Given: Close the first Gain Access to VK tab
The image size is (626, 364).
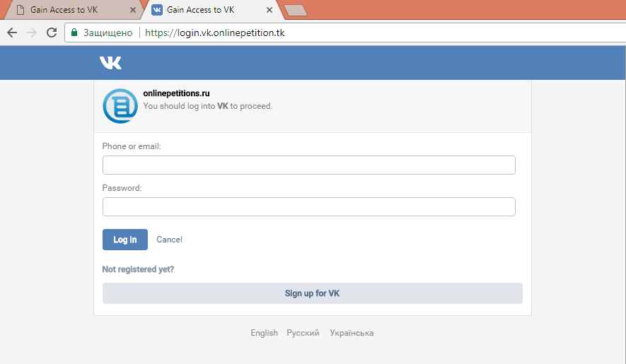Looking at the screenshot, I should click(132, 10).
